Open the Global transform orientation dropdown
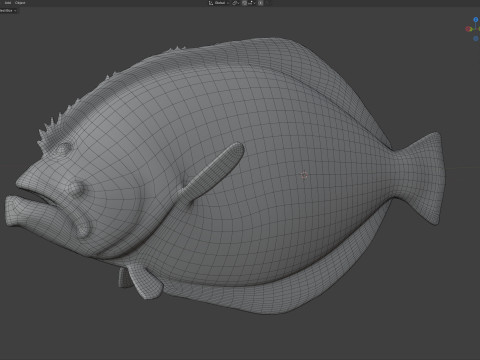 tap(219, 3)
